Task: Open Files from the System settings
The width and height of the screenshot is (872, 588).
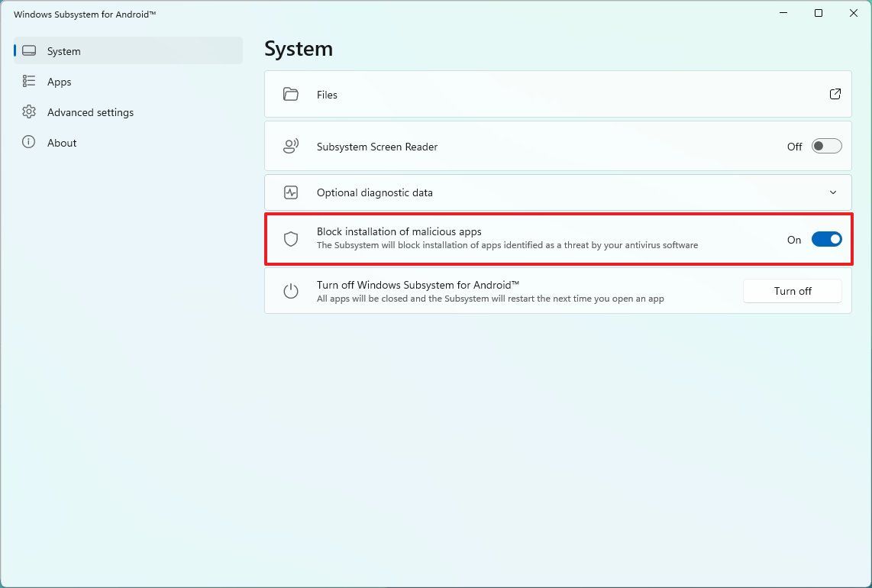Action: point(327,94)
